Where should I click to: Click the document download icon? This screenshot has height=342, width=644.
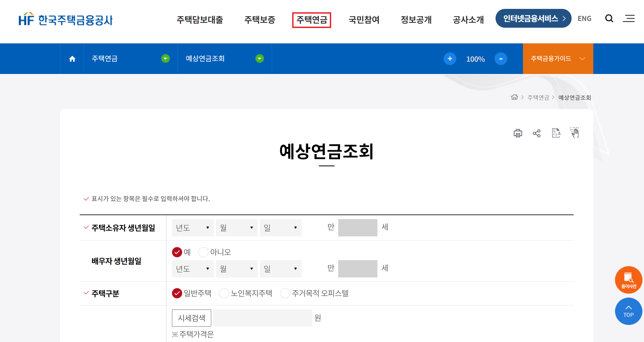556,133
